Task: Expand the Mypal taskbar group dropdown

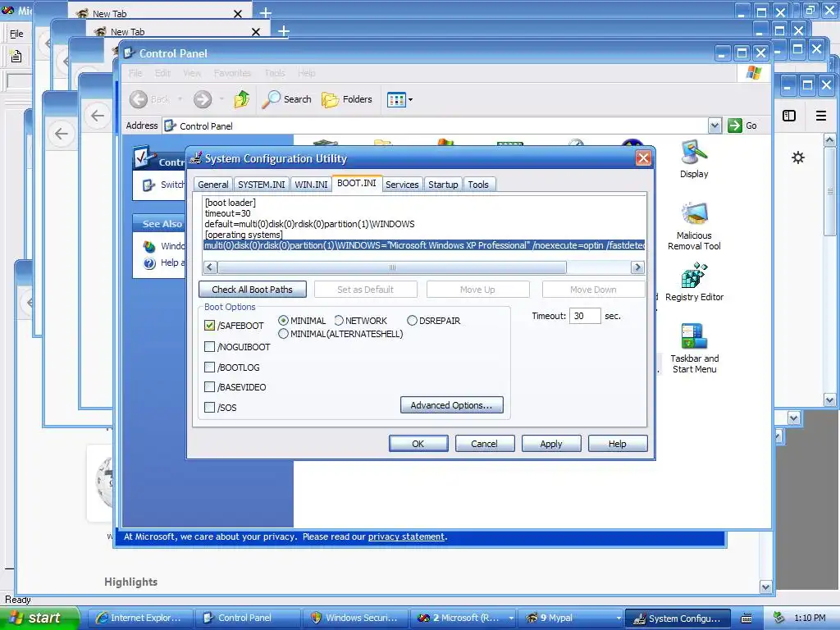Action: [x=619, y=619]
